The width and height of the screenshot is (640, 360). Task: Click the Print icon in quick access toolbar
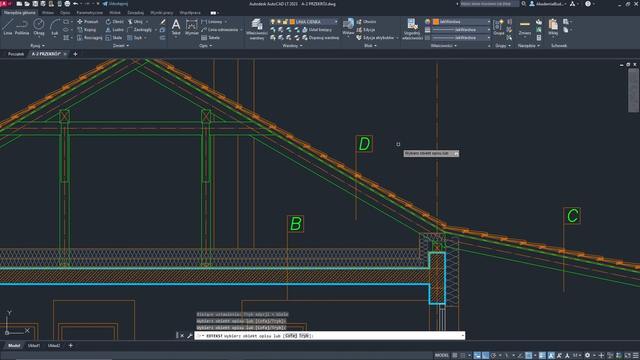pos(67,4)
